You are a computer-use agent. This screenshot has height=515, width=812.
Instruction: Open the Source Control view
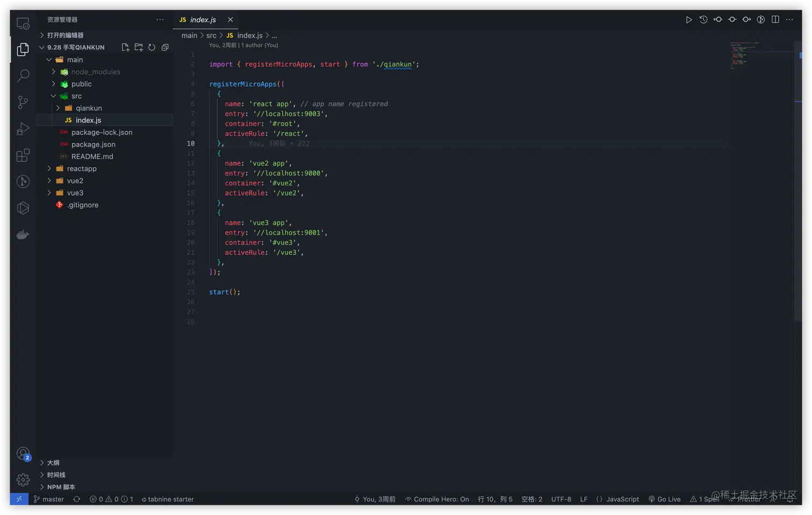tap(23, 102)
